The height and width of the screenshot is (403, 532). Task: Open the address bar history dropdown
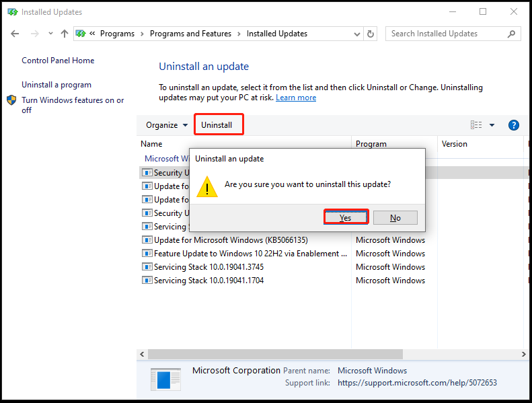coord(357,34)
